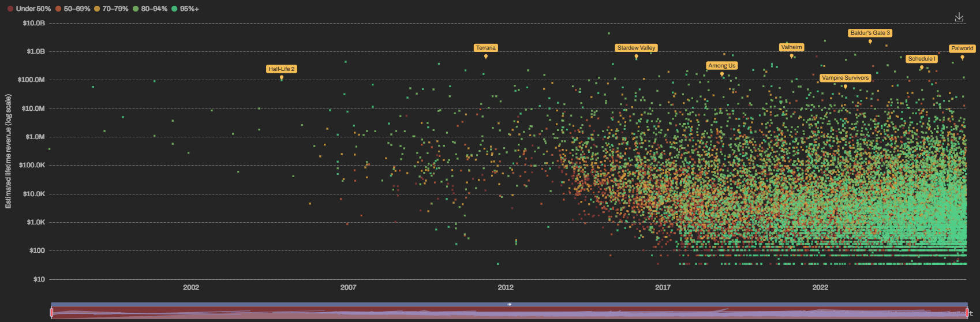Click the pin marker below Among Us
Screen dimensions: 980x322
point(722,74)
